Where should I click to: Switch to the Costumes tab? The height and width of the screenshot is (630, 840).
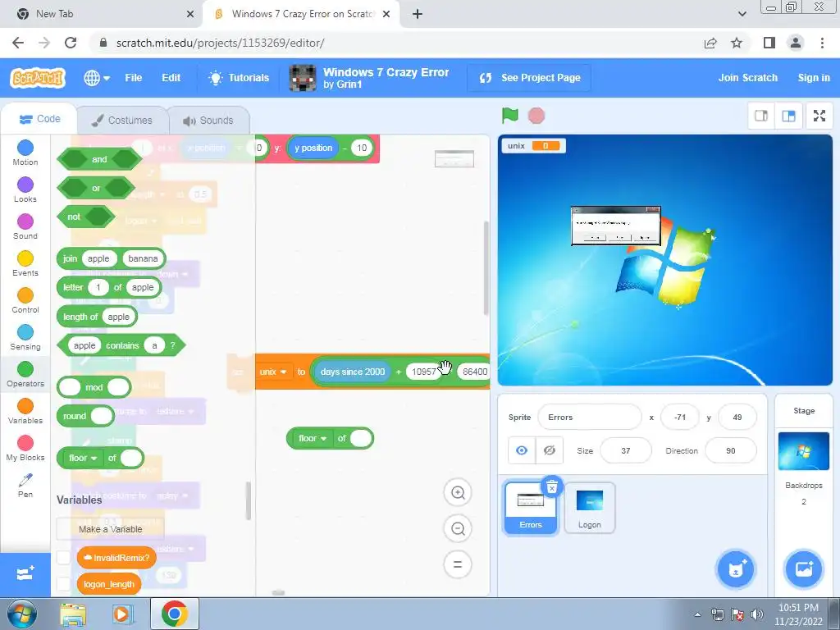tap(122, 120)
